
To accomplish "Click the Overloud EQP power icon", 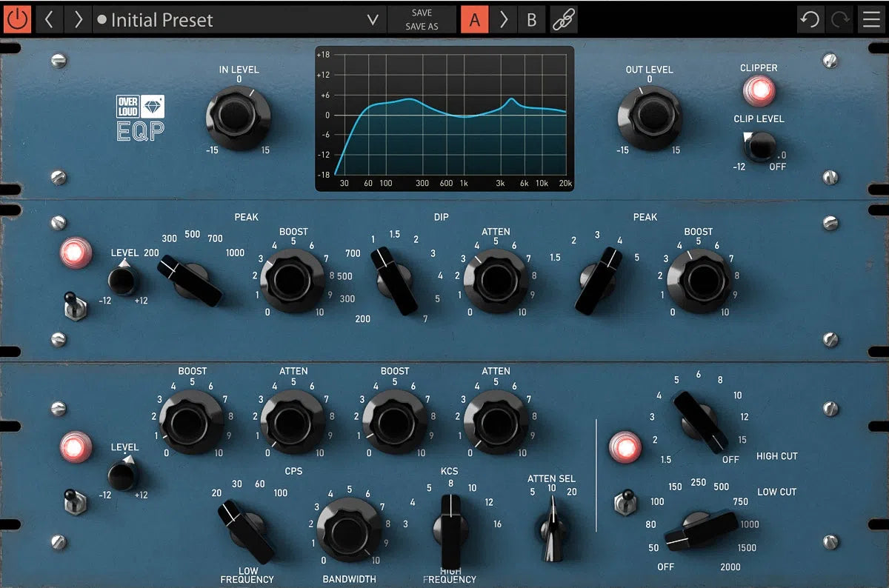I will pos(16,19).
